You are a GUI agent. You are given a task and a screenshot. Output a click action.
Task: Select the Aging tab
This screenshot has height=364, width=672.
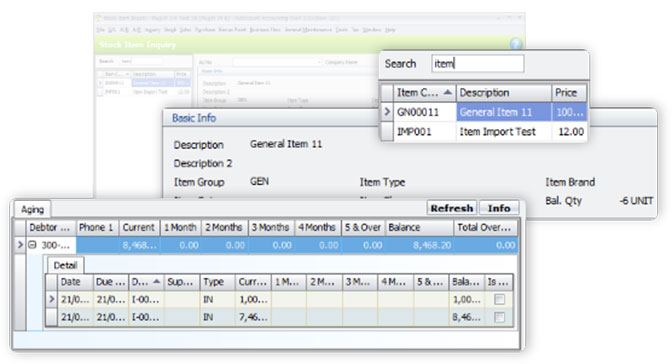coord(33,209)
